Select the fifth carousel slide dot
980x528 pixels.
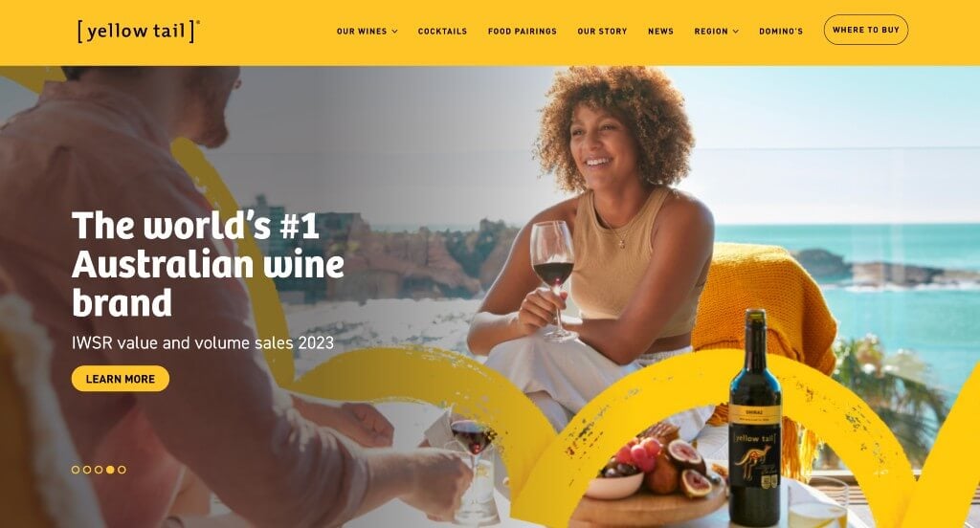pos(122,470)
